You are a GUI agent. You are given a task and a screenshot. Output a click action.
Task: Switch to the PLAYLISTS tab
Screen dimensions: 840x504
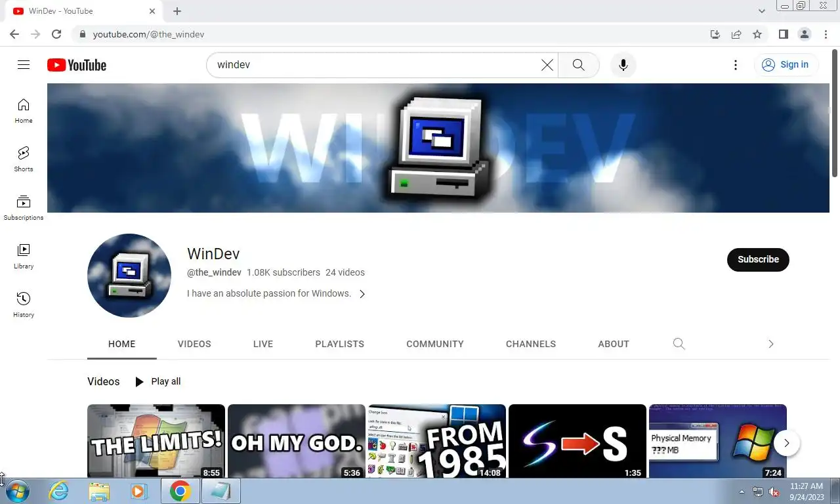coord(339,344)
